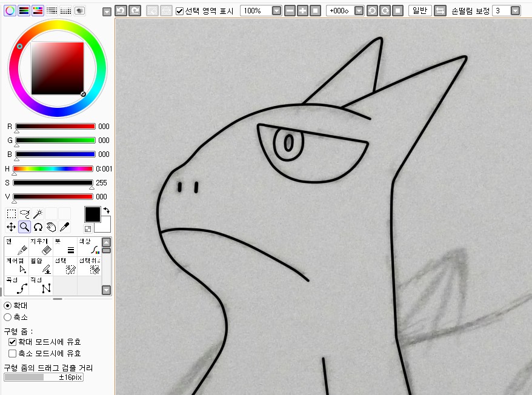The width and height of the screenshot is (532, 395).
Task: Select the 필압 pressure tool
Action: pos(41,266)
